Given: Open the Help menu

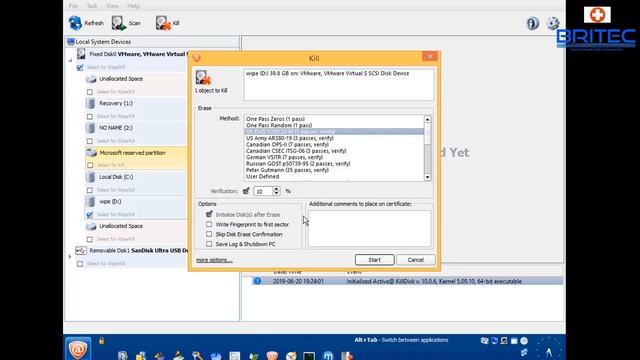Looking at the screenshot, I should pos(133,6).
